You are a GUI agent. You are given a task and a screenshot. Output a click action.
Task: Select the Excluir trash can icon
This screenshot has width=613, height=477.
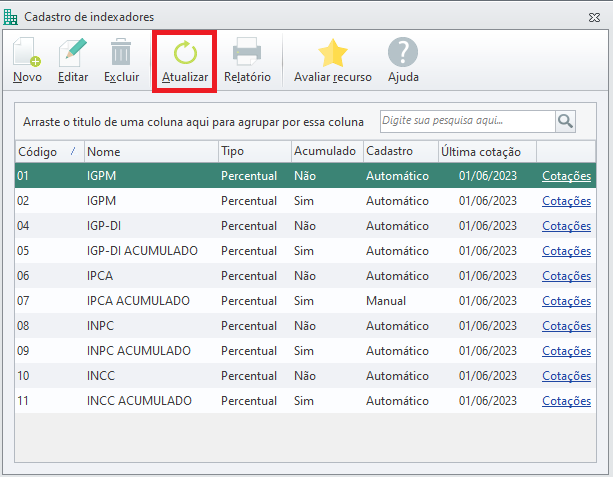tap(121, 52)
